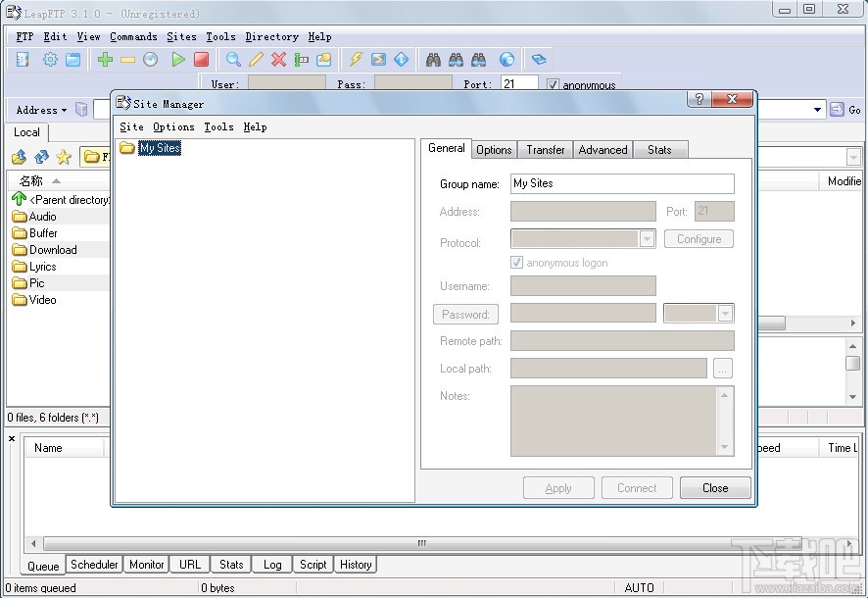Select the Lyrics folder in local list

tap(43, 267)
